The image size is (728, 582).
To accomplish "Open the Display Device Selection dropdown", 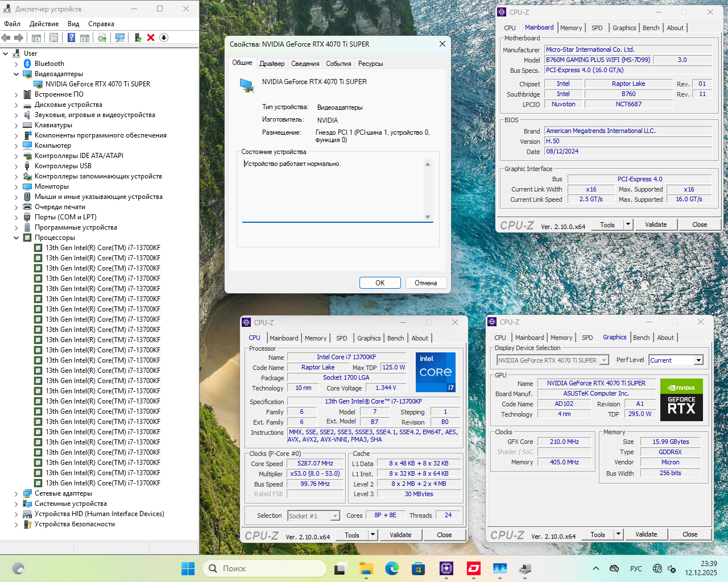I will [604, 360].
